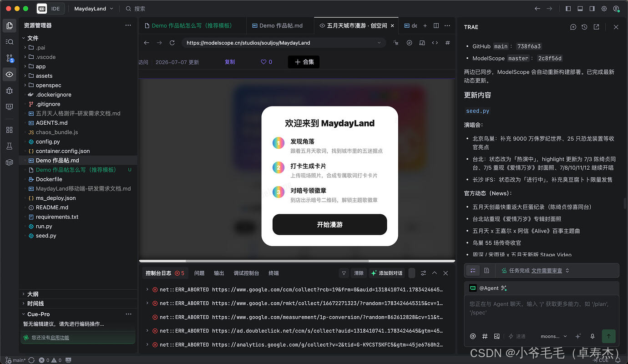
Task: Click the sparkle prompt-enhance icon
Action: [x=578, y=336]
